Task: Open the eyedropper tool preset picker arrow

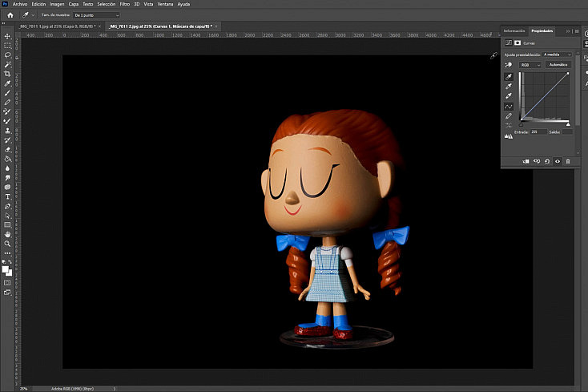Action: pos(33,15)
